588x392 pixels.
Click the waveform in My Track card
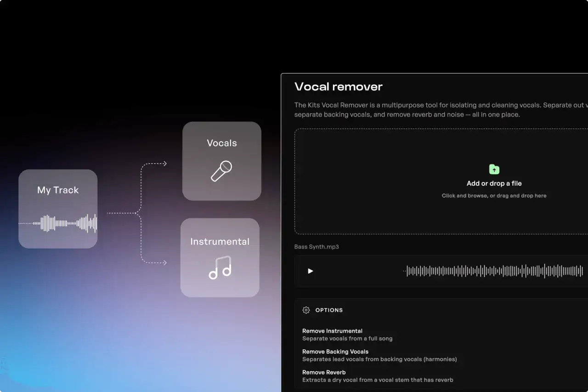click(x=58, y=223)
